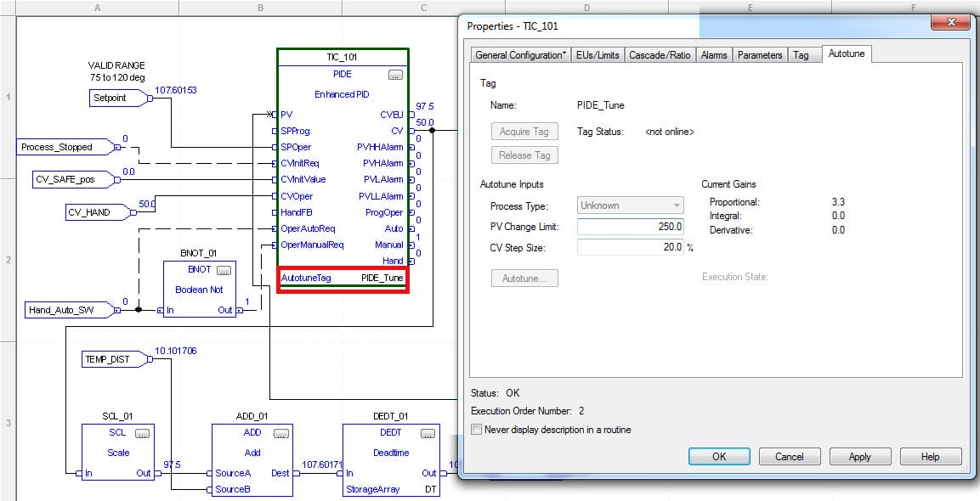The image size is (980, 501).
Task: Click the In pin on SCL_01
Action: (79, 474)
